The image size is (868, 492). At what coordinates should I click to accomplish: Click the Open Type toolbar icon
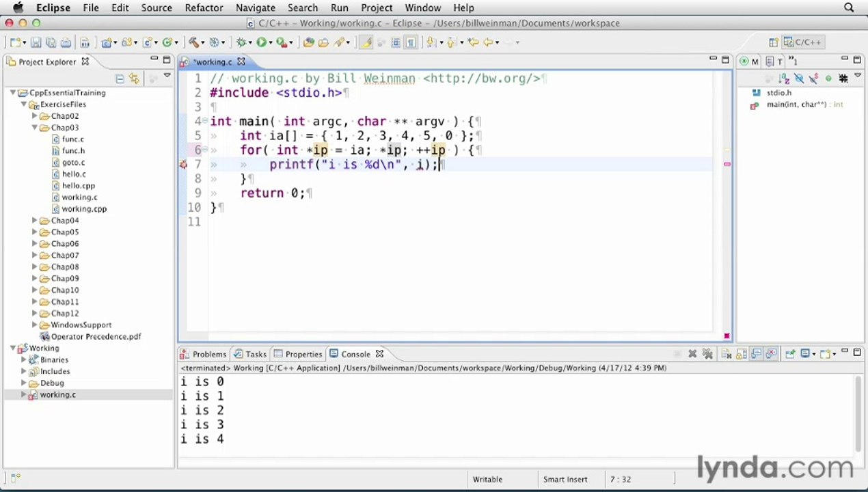point(308,42)
